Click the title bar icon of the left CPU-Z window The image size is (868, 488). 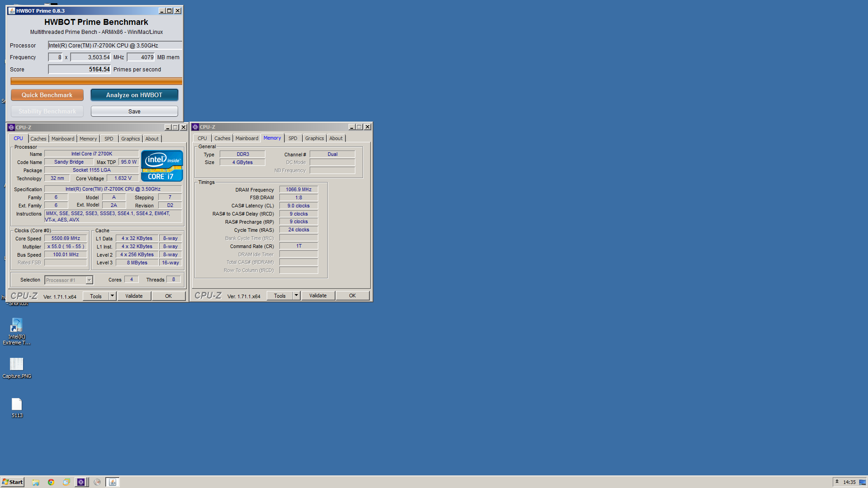pos(11,127)
